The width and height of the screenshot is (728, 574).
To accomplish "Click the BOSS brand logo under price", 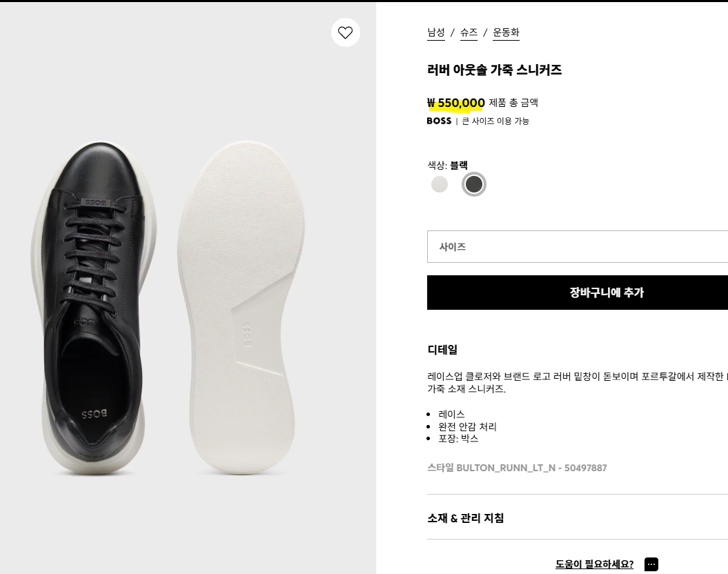I will click(x=439, y=121).
